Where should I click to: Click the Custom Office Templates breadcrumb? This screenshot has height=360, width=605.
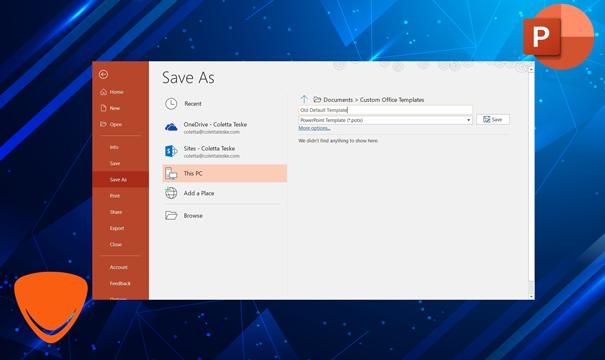tap(392, 100)
